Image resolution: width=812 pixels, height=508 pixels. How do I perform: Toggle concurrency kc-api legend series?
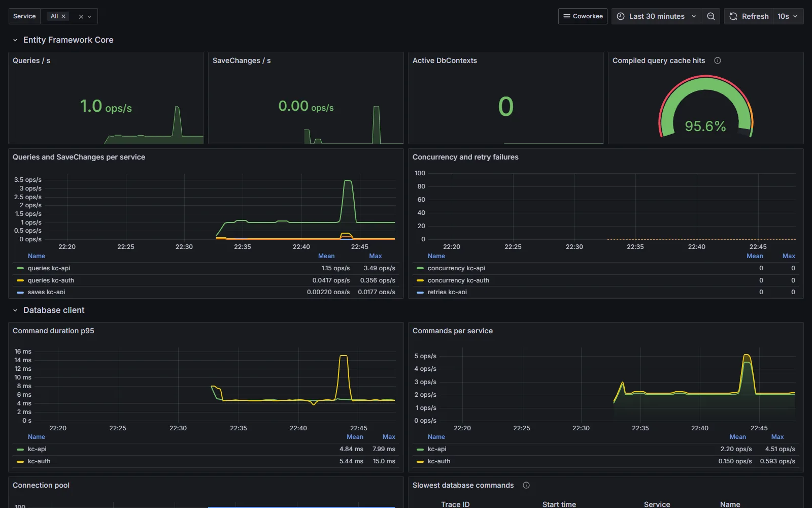pos(456,268)
